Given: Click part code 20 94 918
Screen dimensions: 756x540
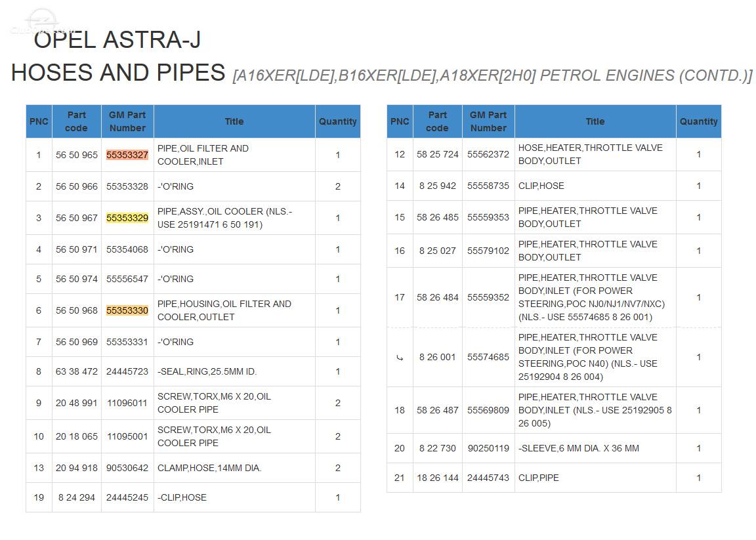Looking at the screenshot, I should click(x=77, y=468).
